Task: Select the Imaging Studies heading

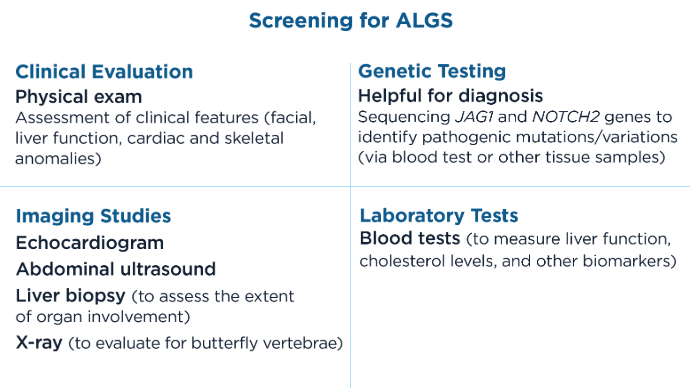Action: [x=93, y=216]
